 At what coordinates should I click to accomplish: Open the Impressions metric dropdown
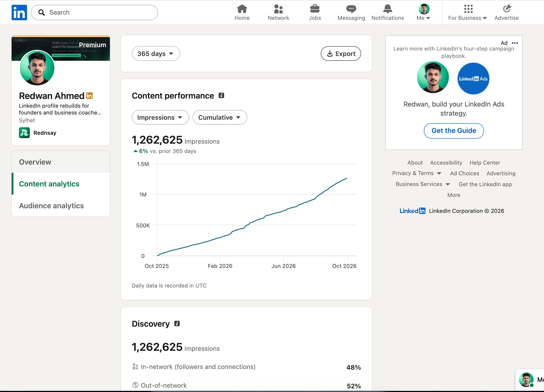pos(160,117)
